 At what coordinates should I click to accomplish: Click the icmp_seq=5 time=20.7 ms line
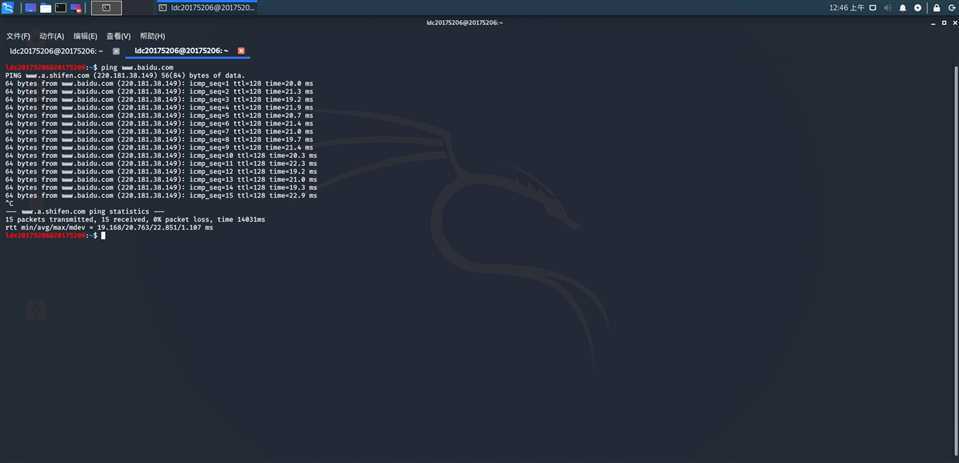click(x=159, y=115)
